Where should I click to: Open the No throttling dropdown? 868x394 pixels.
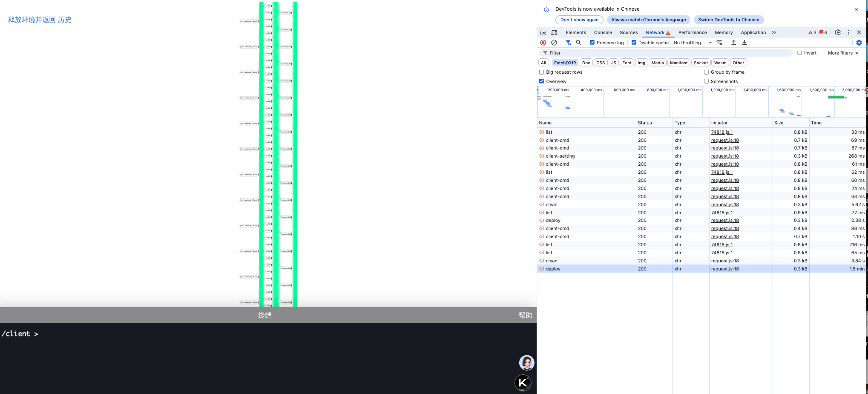click(693, 43)
